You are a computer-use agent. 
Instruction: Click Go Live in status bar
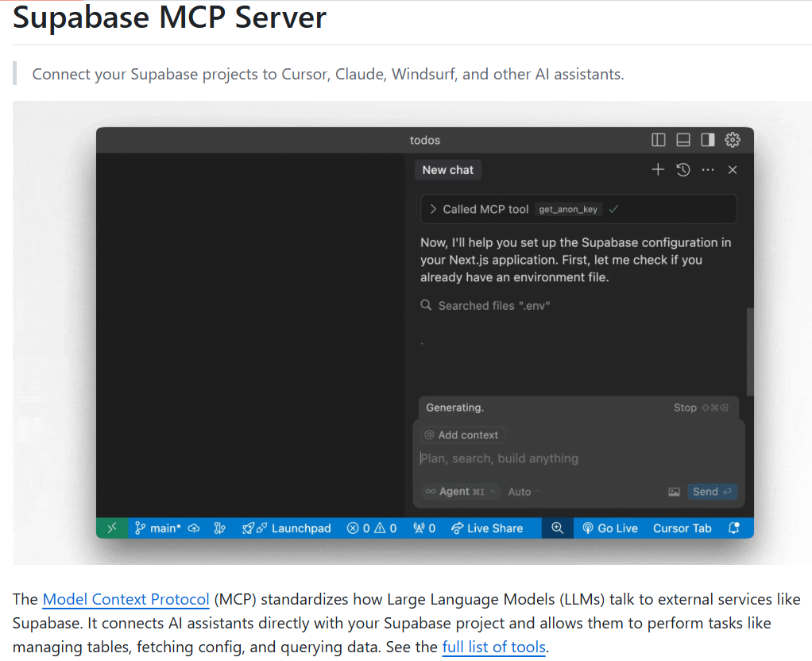[610, 528]
